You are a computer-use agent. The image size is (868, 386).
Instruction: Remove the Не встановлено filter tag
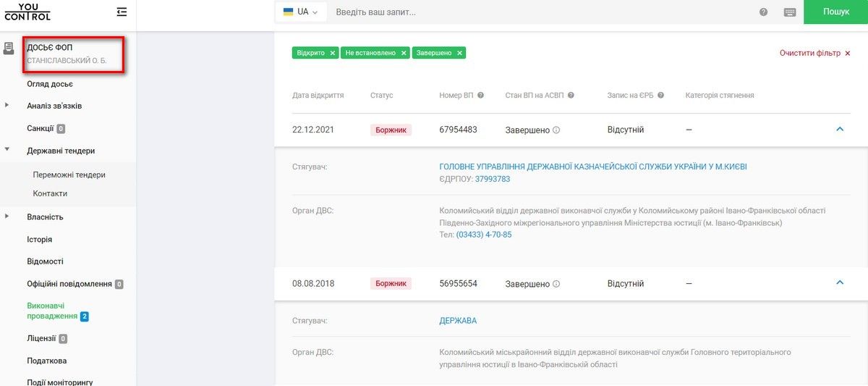[x=404, y=53]
